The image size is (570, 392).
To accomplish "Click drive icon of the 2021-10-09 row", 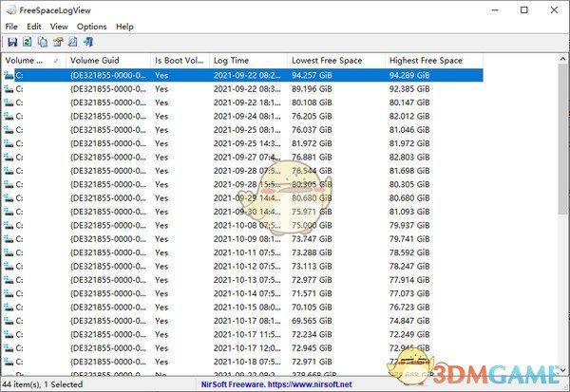I will (9, 239).
